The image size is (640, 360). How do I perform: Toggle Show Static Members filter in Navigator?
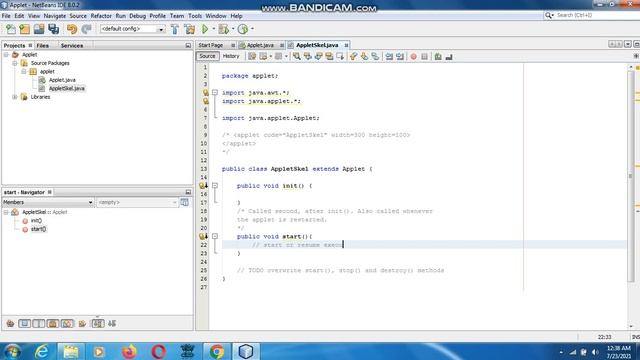[39, 324]
